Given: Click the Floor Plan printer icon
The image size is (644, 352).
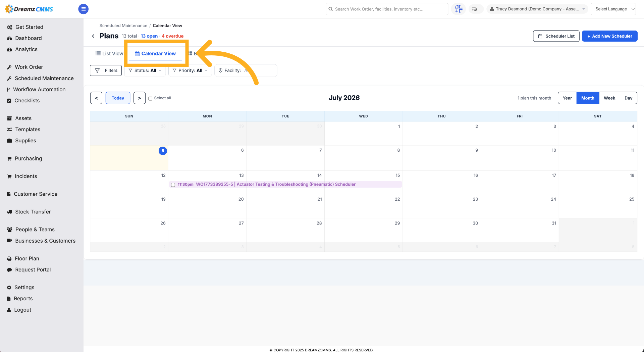Looking at the screenshot, I should (x=9, y=259).
